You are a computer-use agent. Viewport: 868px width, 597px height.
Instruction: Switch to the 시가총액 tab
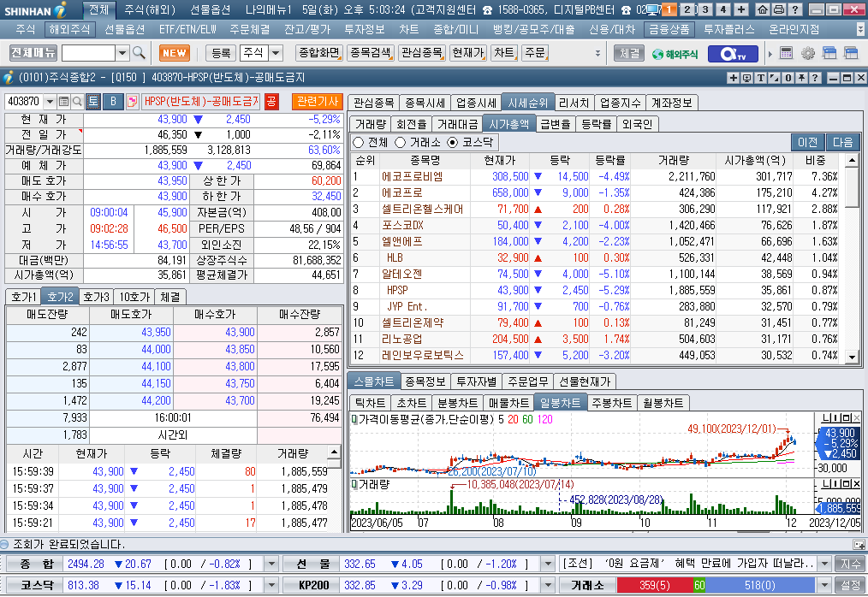click(x=509, y=124)
